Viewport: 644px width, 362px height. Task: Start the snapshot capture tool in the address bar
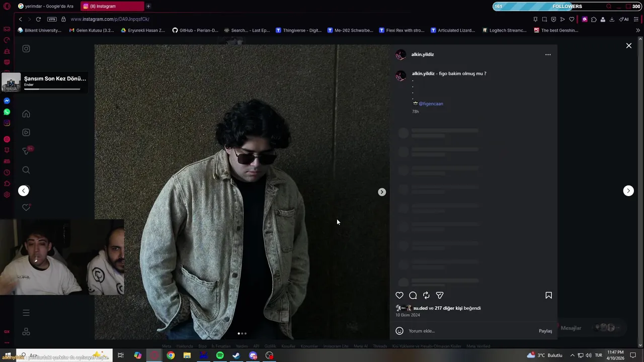point(544,19)
